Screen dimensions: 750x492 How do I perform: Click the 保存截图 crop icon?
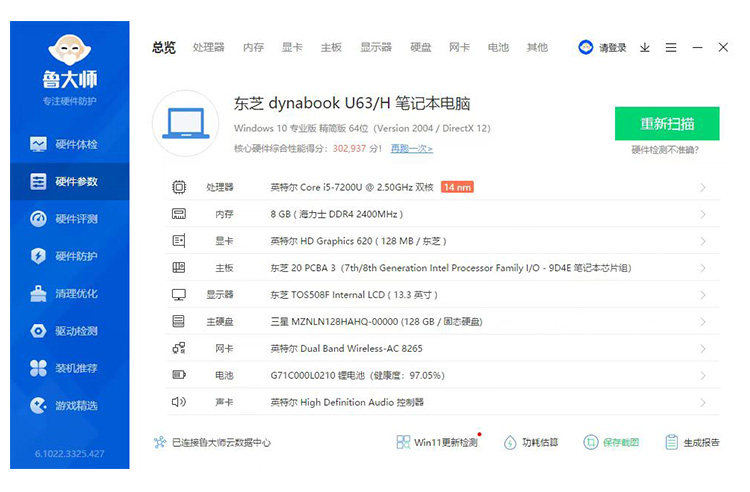(x=591, y=442)
